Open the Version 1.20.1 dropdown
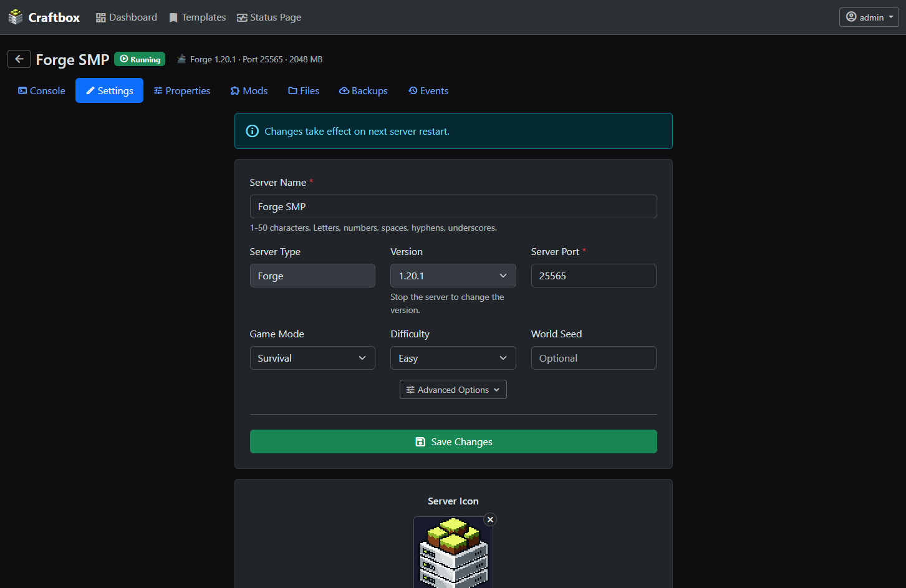Image resolution: width=906 pixels, height=588 pixels. [x=453, y=276]
